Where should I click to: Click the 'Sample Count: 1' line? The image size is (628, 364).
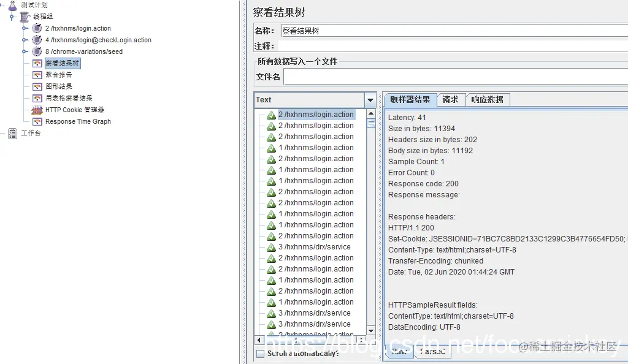(416, 162)
